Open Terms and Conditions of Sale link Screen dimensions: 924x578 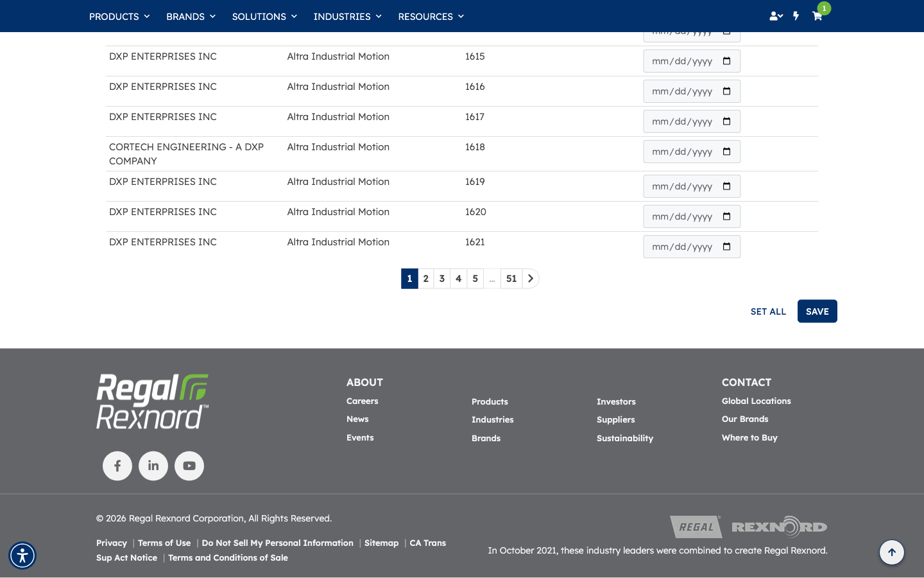[228, 557]
